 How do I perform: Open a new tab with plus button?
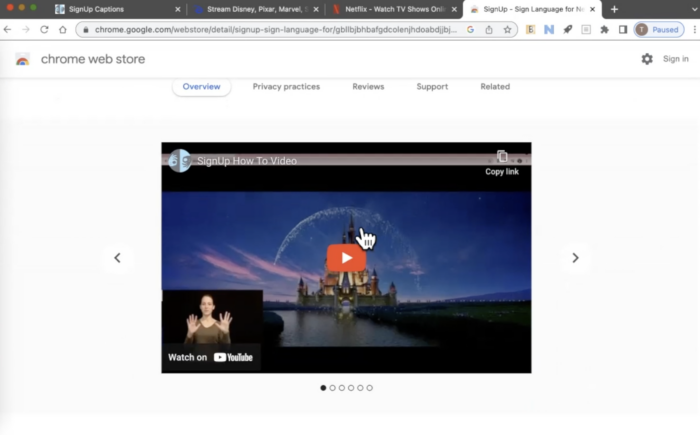614,9
